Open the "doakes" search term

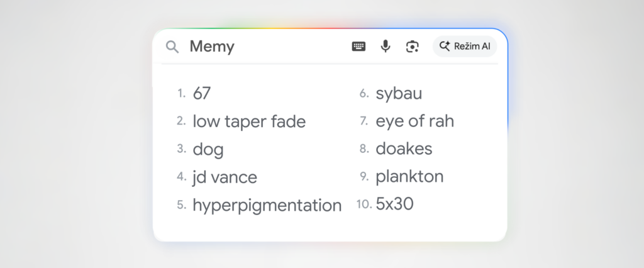pos(404,149)
